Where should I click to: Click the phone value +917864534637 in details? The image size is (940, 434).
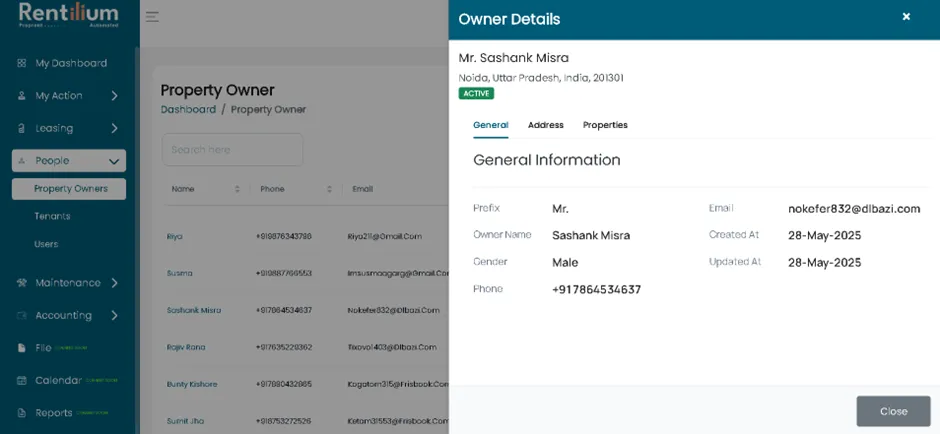point(596,290)
